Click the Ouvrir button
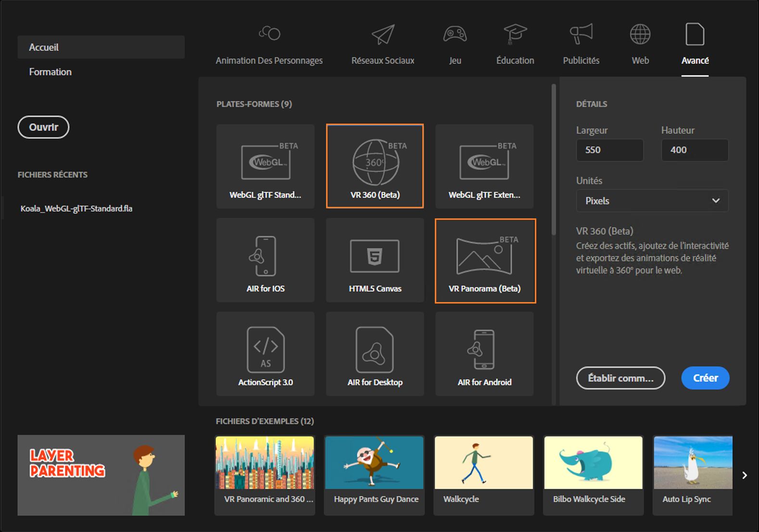759x532 pixels. coord(43,127)
